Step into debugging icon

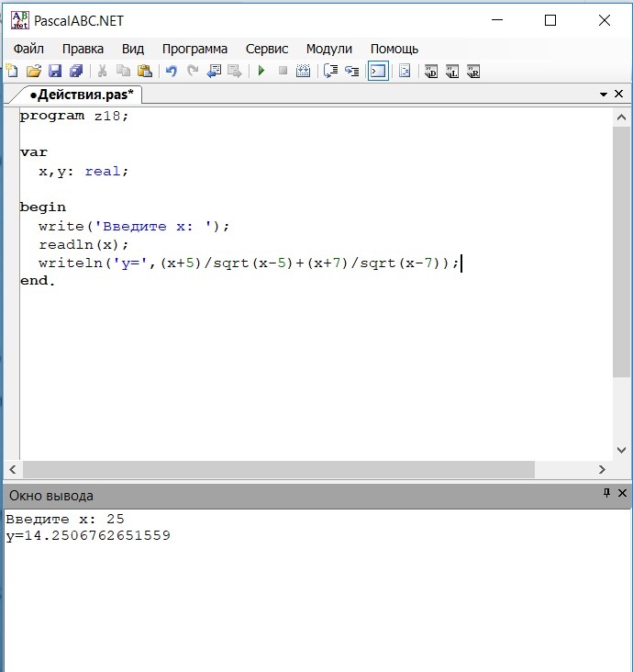tap(352, 71)
